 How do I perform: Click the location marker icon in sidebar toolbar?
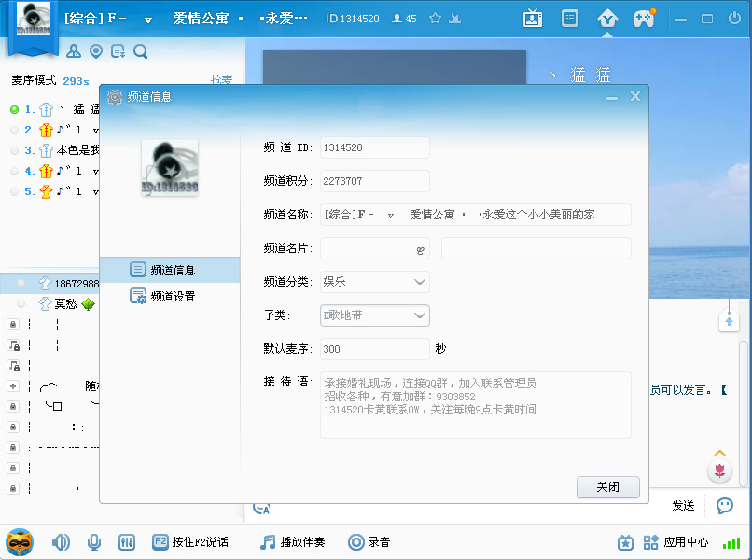pyautogui.click(x=96, y=50)
